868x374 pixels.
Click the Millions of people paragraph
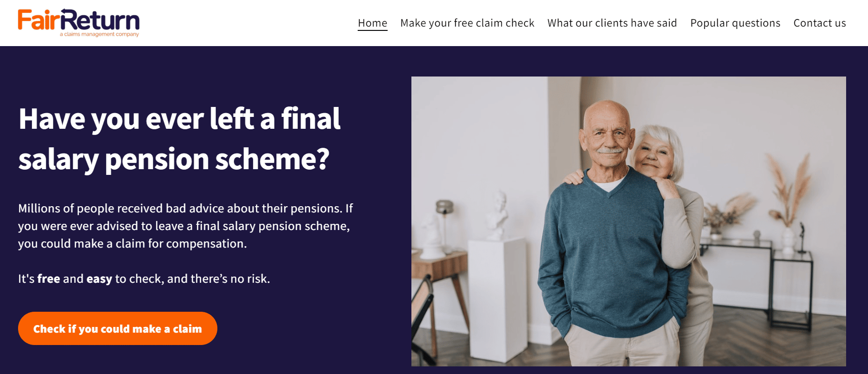(x=185, y=226)
